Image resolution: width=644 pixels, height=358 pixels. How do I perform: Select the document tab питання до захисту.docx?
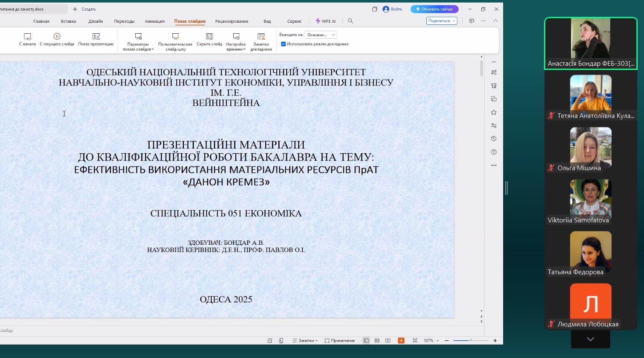pos(33,9)
